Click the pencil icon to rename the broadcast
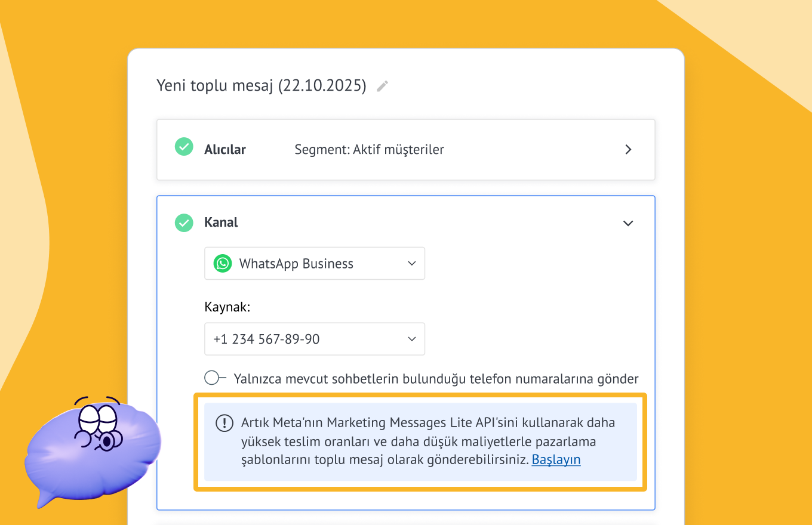The image size is (812, 525). (382, 86)
